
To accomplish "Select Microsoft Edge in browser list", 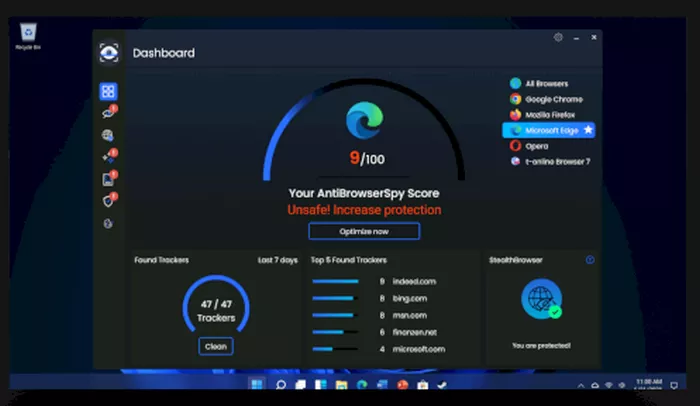I will pyautogui.click(x=549, y=130).
